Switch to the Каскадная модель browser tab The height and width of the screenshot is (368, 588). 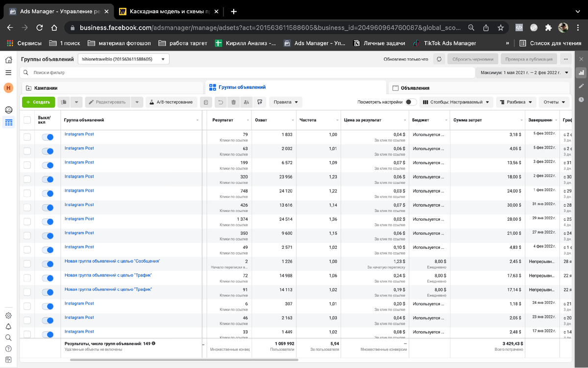coord(170,11)
